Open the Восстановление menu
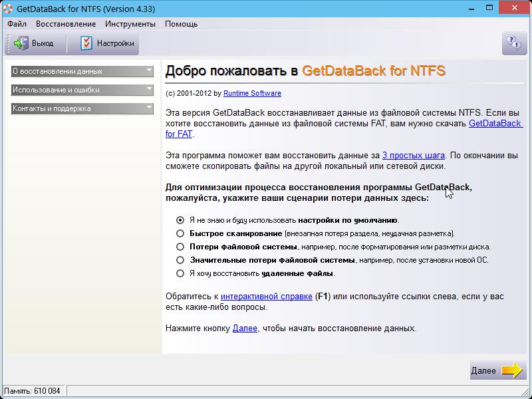The image size is (532, 399). 66,24
